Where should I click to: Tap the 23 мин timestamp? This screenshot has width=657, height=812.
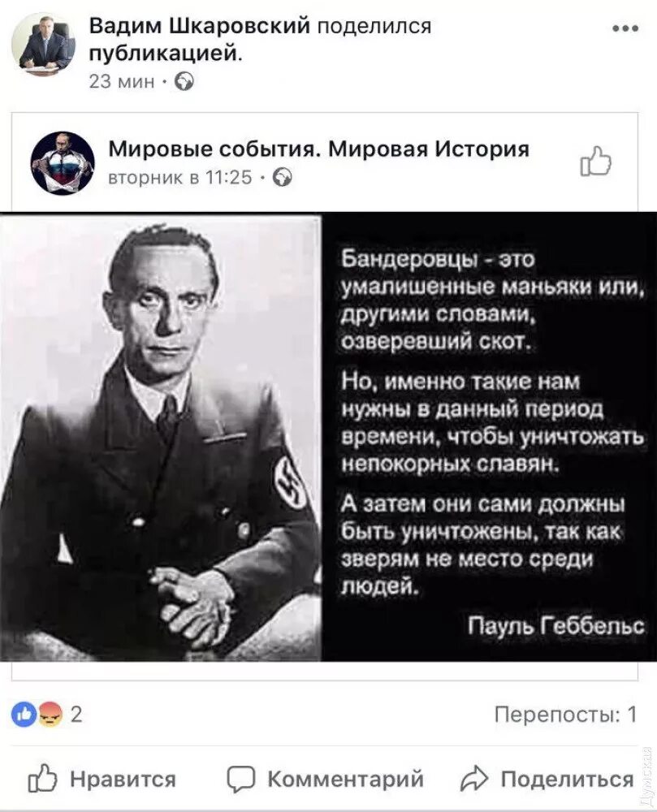(x=122, y=81)
